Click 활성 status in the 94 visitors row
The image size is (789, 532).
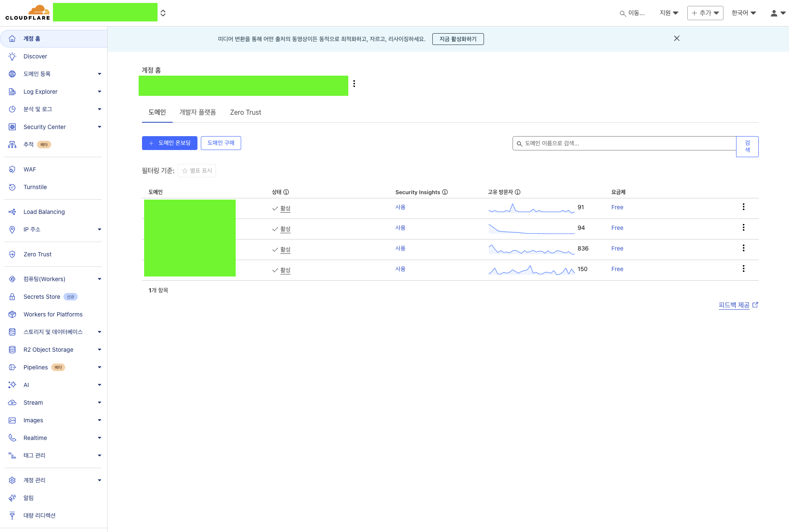click(x=285, y=229)
